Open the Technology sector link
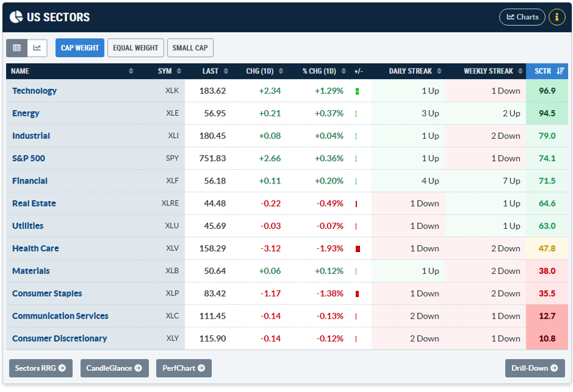The height and width of the screenshot is (392, 573). (34, 91)
